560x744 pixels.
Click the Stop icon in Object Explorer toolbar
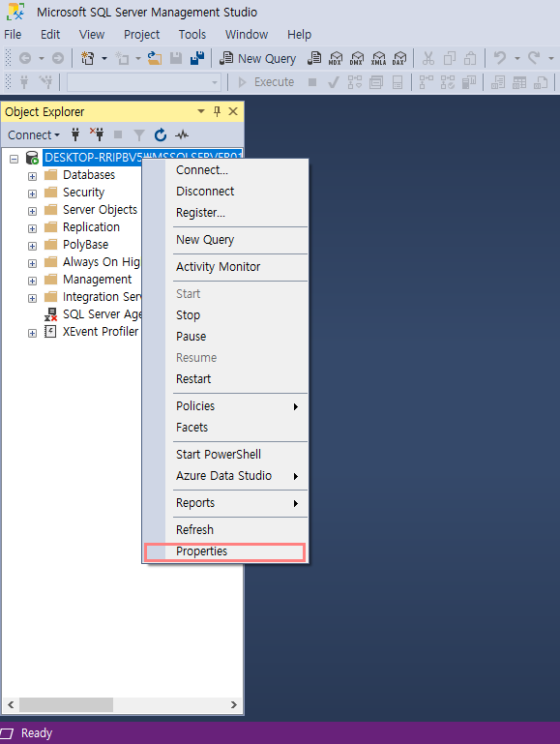coord(118,135)
